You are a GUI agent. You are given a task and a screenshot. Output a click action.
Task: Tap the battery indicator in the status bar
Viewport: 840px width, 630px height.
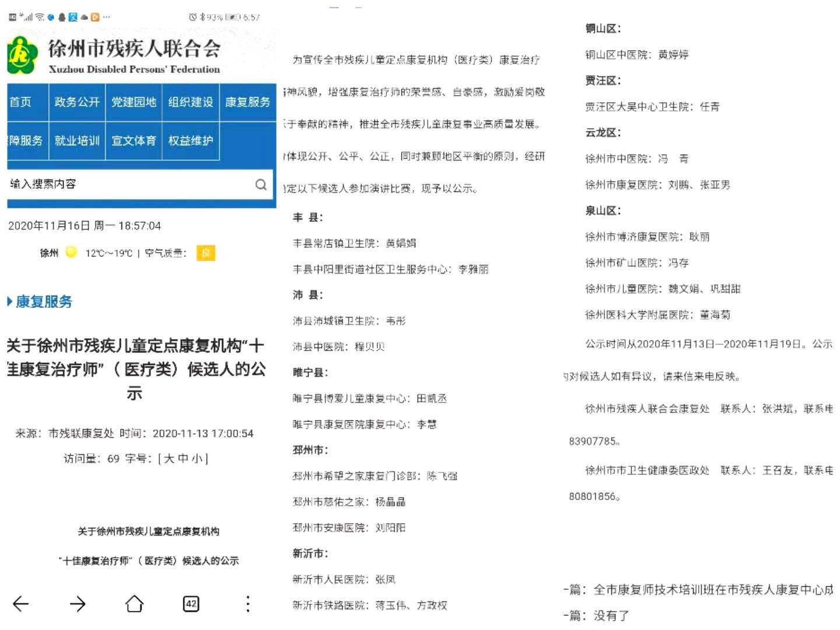point(233,17)
